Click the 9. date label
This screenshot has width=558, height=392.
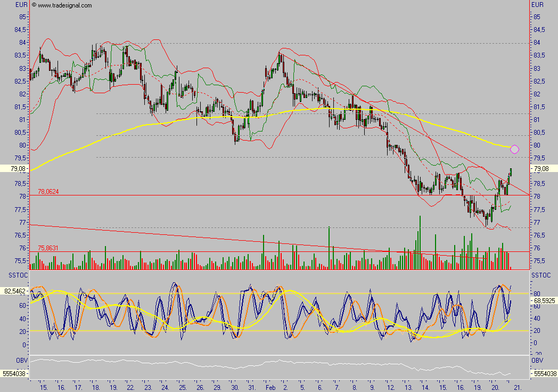(372, 387)
